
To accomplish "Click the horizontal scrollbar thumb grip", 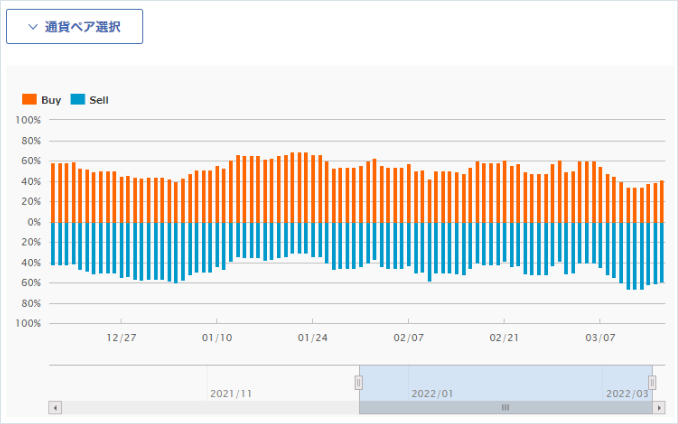I will tap(505, 408).
